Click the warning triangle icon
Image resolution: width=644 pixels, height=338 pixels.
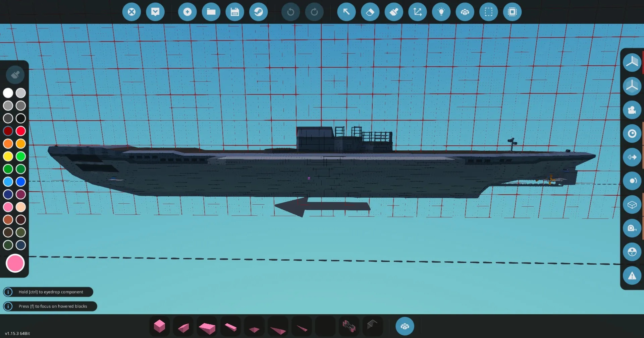[632, 276]
